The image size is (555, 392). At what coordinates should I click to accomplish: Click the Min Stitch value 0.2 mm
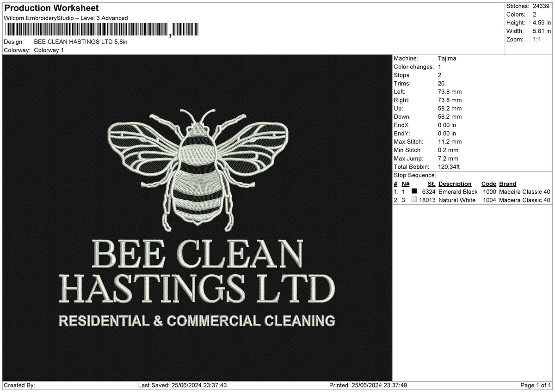tap(448, 150)
